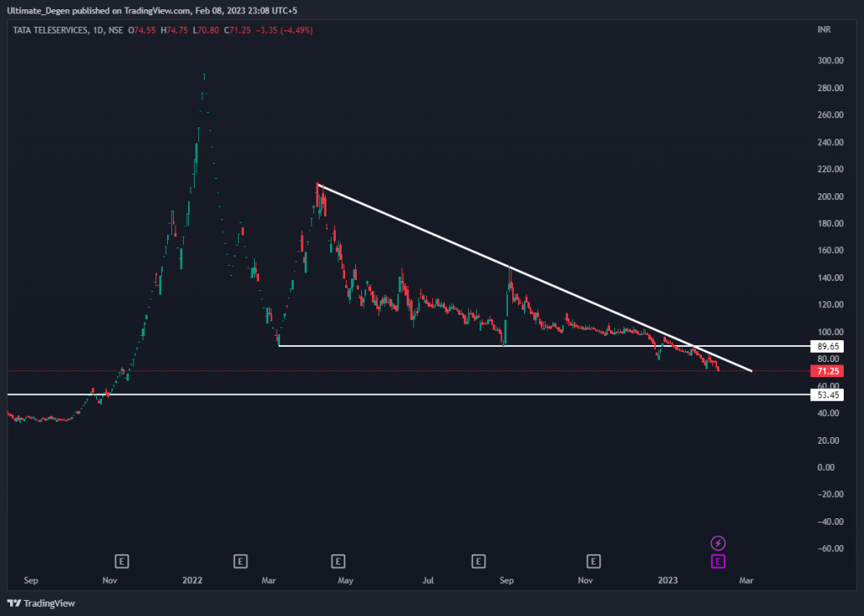Viewport: 864px width, 616px height.
Task: Click the open value O74.55
Action: [142, 30]
